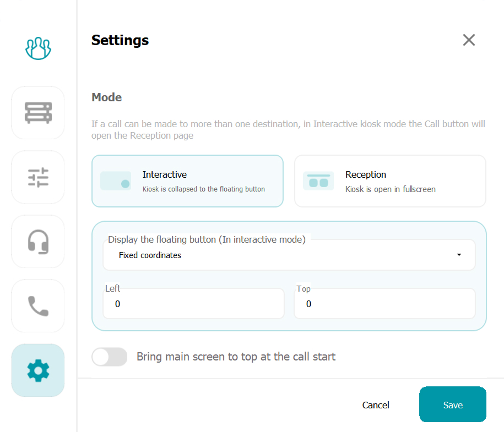504x432 pixels.
Task: Open the server list sidebar section
Action: click(38, 112)
